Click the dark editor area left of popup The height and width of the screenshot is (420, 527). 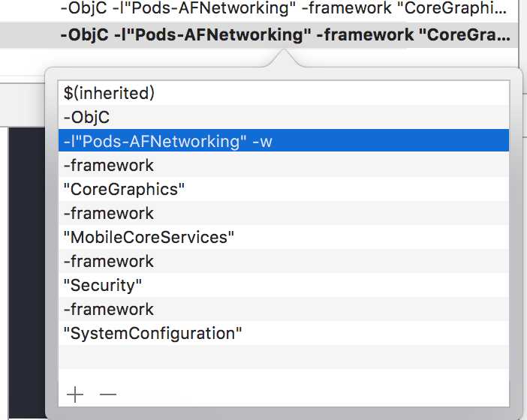(x=27, y=272)
